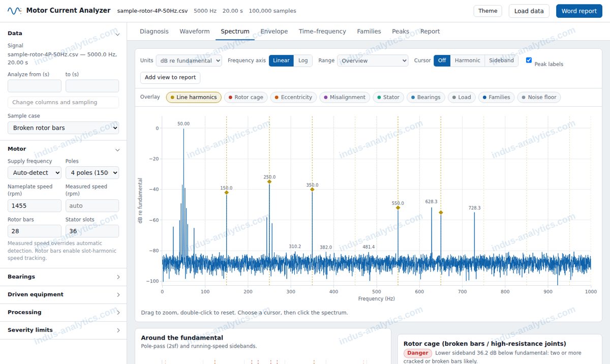Toggle the Line harmonics overlay chip
This screenshot has height=364, width=610.
pyautogui.click(x=194, y=97)
